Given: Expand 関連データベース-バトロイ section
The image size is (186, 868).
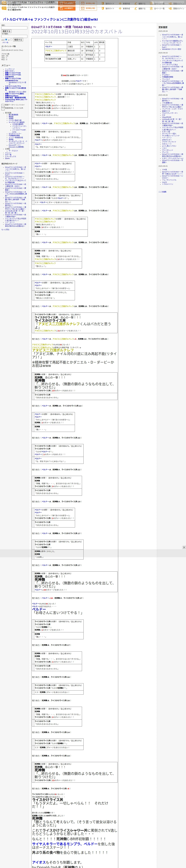Looking at the screenshot, I should 3,105.
